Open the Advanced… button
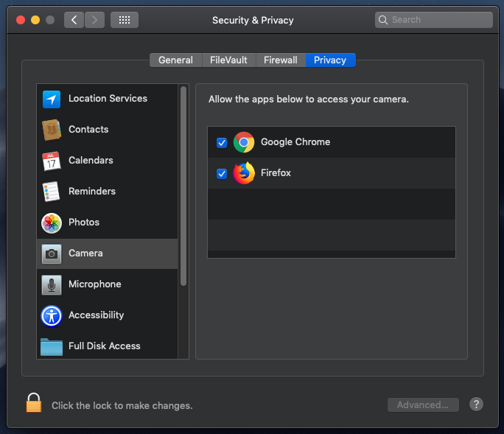The width and height of the screenshot is (504, 434). click(x=423, y=405)
